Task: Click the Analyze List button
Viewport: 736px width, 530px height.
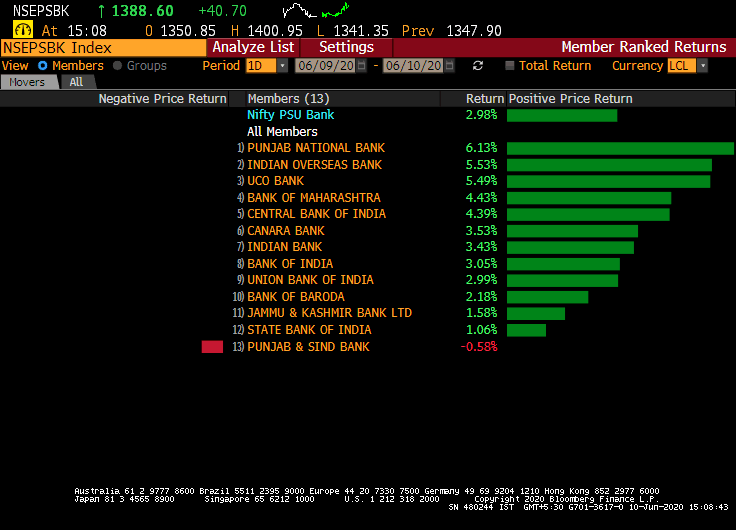Action: point(253,47)
